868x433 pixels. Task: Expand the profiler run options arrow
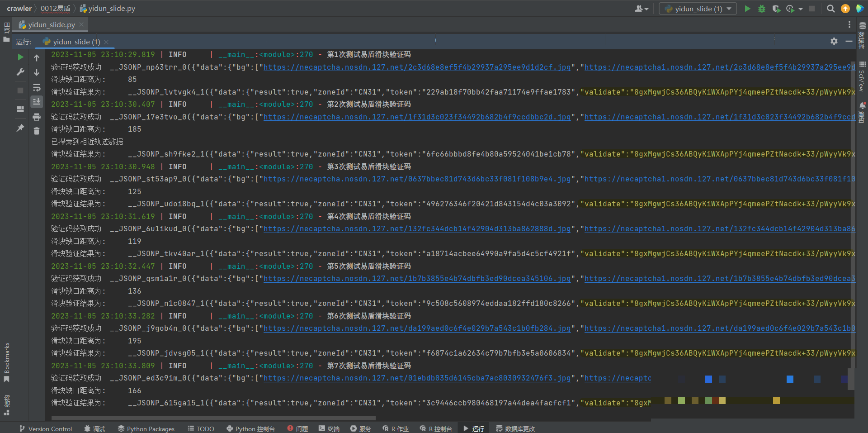801,9
